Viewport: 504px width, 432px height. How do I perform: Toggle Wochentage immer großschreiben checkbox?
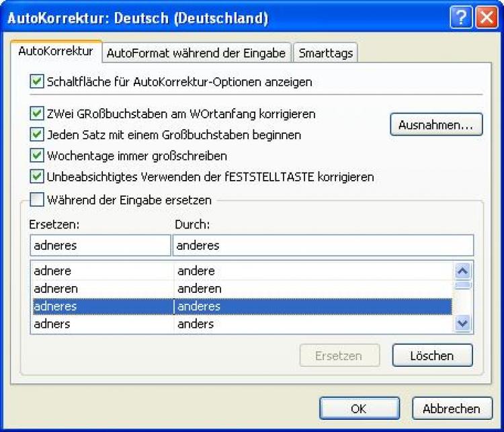37,156
